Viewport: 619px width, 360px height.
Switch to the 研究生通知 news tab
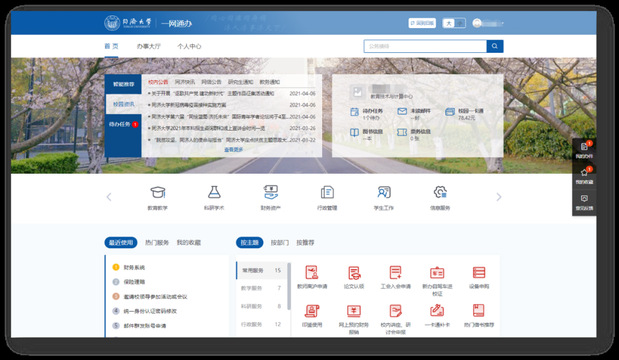click(240, 82)
